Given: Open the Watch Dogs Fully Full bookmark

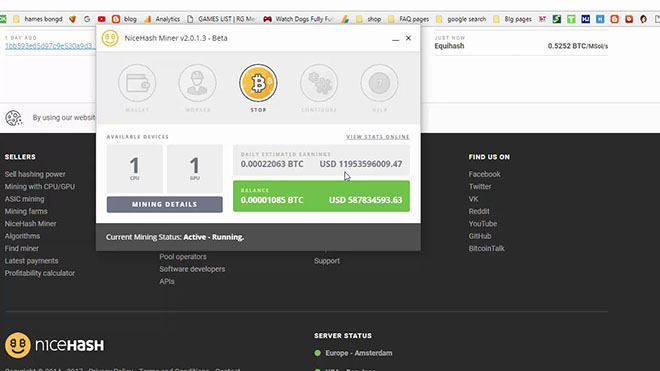Looking at the screenshot, I should tap(298, 19).
